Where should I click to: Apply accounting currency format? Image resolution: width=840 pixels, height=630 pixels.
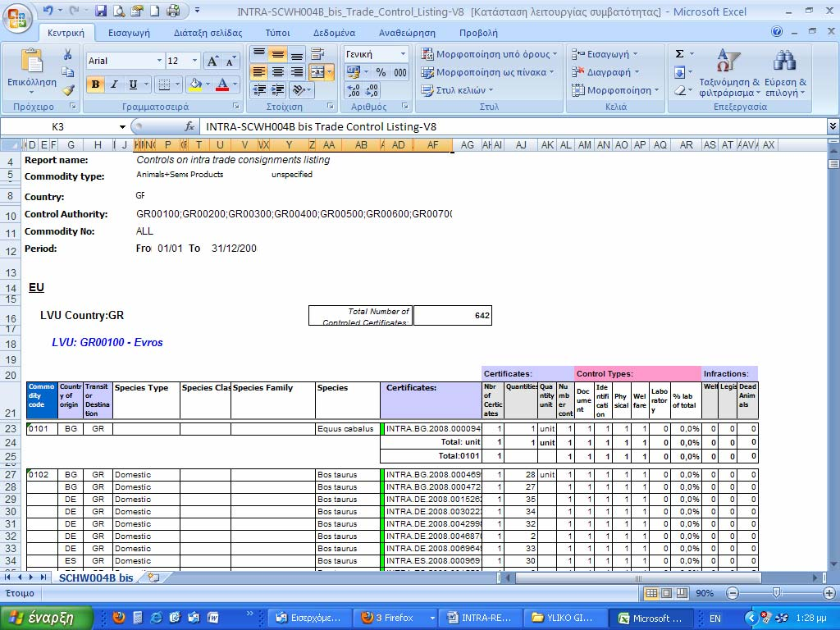click(354, 72)
